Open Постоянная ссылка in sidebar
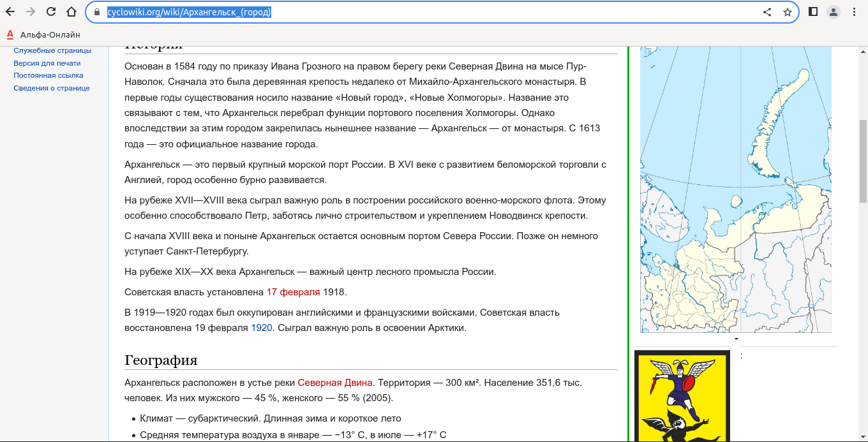 pos(49,75)
